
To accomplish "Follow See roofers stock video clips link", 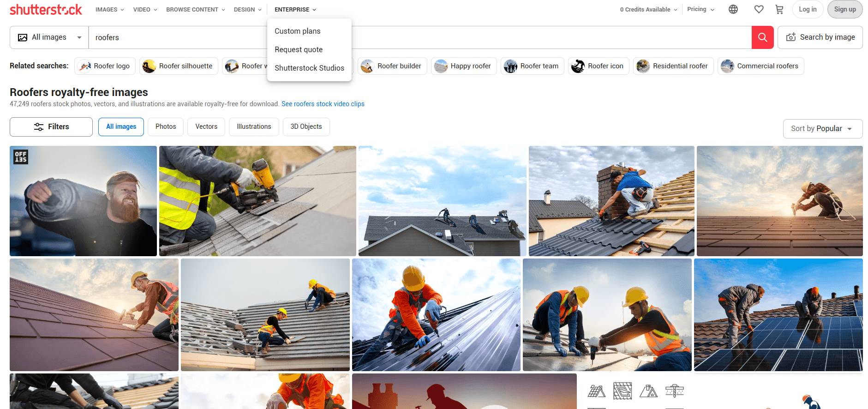I will coord(323,104).
